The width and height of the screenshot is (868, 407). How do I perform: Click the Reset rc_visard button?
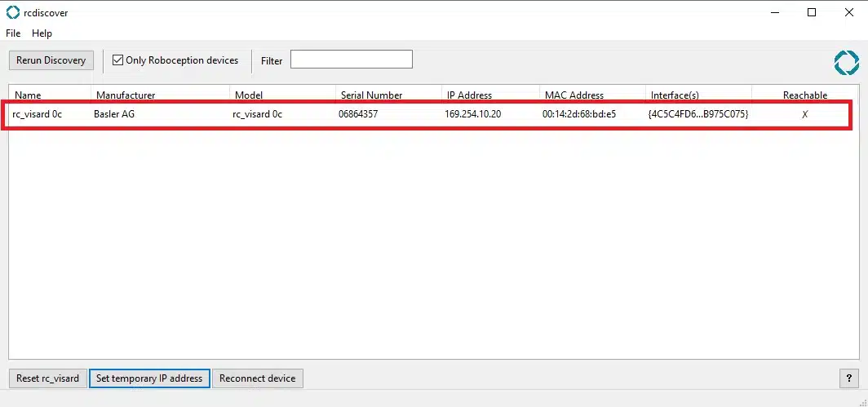47,378
